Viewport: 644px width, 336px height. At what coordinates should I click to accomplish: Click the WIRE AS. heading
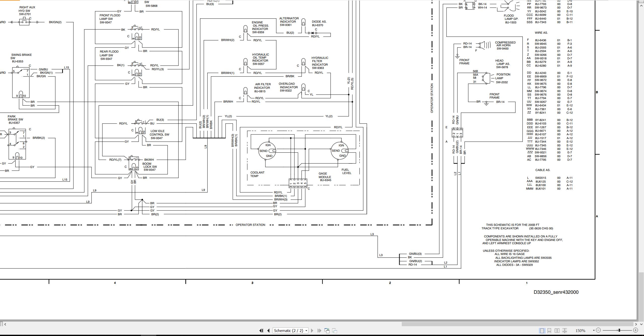click(541, 33)
